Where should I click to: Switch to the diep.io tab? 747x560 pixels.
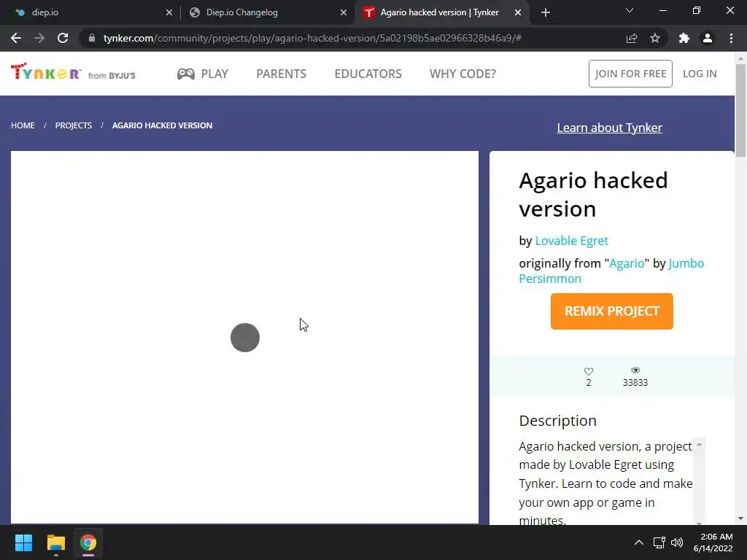(90, 13)
